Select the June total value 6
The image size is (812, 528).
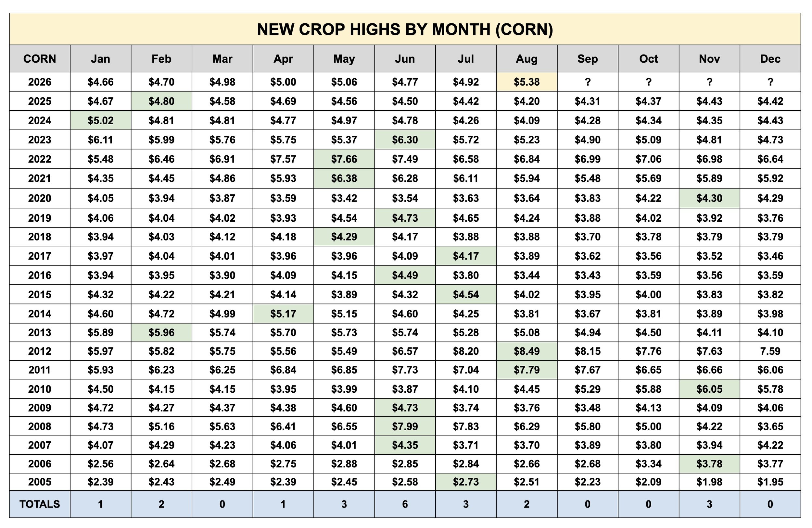(405, 504)
